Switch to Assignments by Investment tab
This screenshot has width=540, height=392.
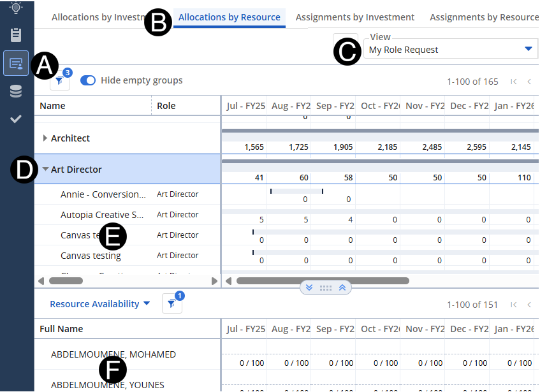pos(354,17)
